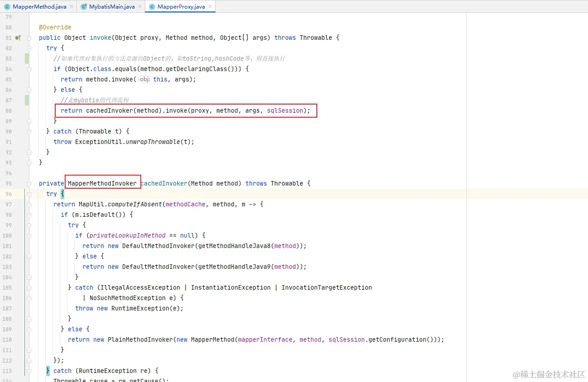Collapse the if block fold on line 84
The width and height of the screenshot is (588, 382).
pyautogui.click(x=29, y=69)
